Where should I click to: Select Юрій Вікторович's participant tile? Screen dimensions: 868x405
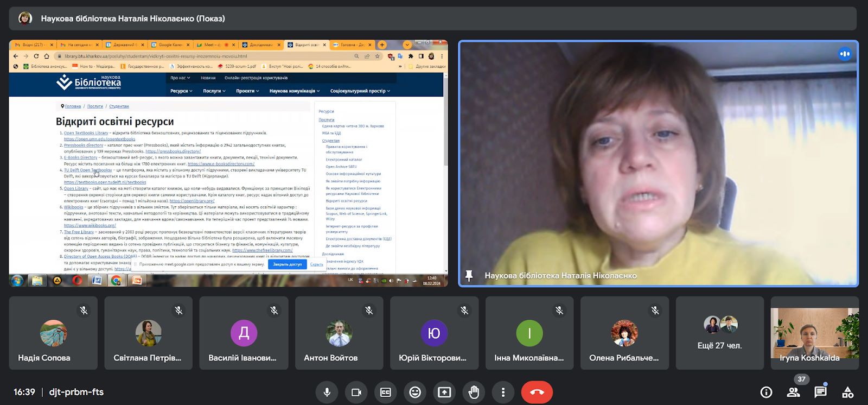(x=435, y=333)
